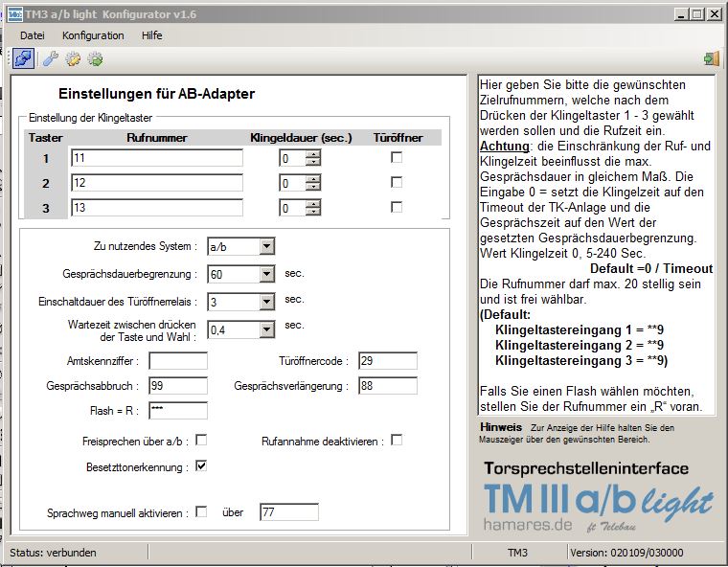Maximize the Konfigurator window
This screenshot has width=728, height=567.
pos(697,14)
